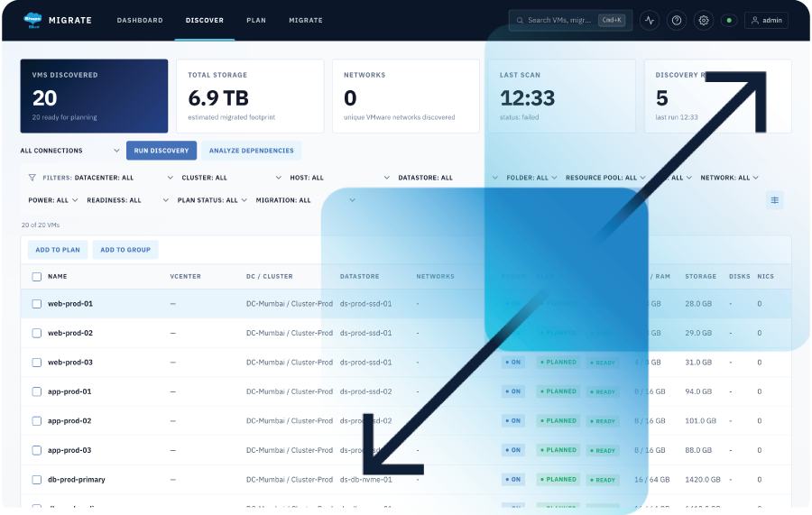Check the app-prod-03 row checkbox
This screenshot has height=515, width=812.
(x=37, y=450)
